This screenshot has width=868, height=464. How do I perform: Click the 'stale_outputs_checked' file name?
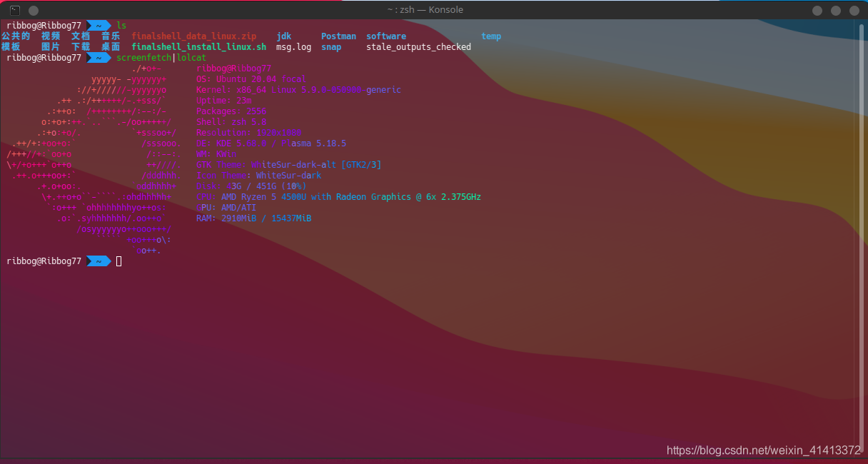pyautogui.click(x=418, y=47)
